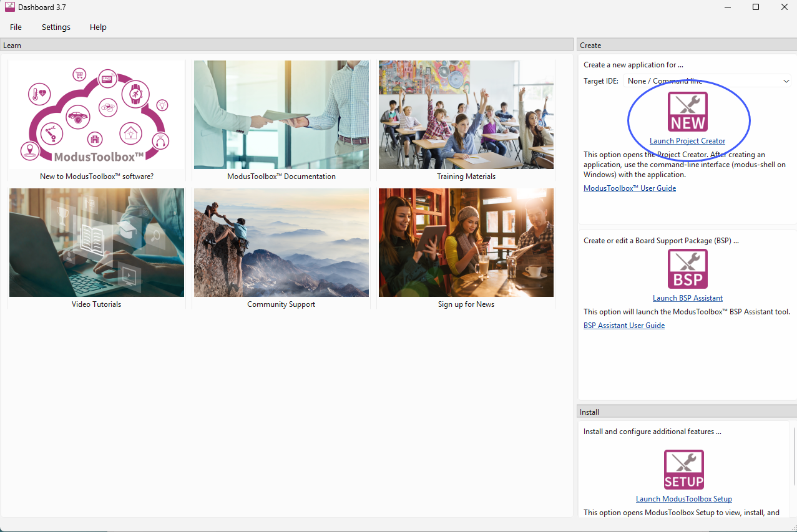Click the Launch BSP Assistant link
This screenshot has width=797, height=532.
pos(687,298)
